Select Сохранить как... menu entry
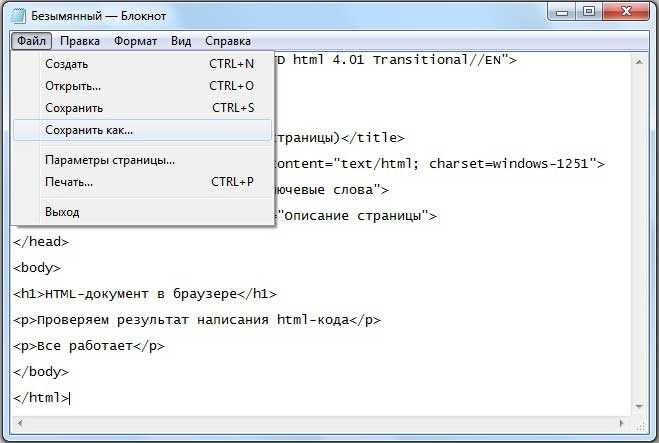 142,130
